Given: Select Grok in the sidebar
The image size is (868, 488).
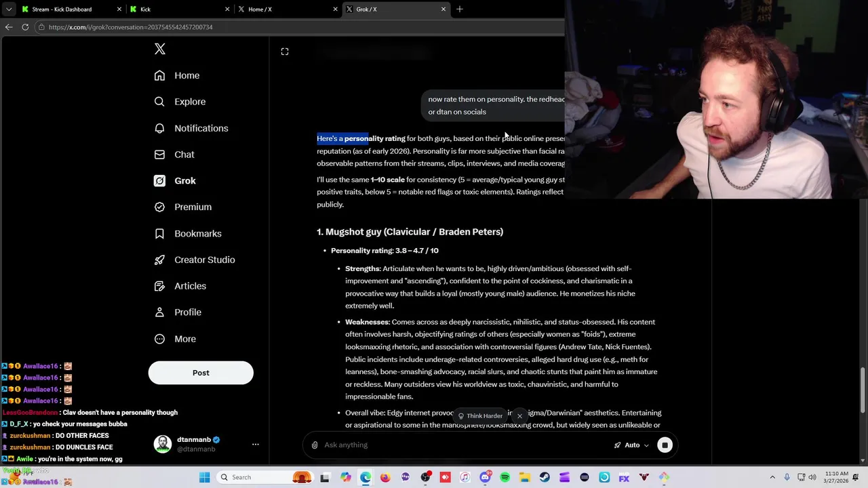Looking at the screenshot, I should coord(175,181).
